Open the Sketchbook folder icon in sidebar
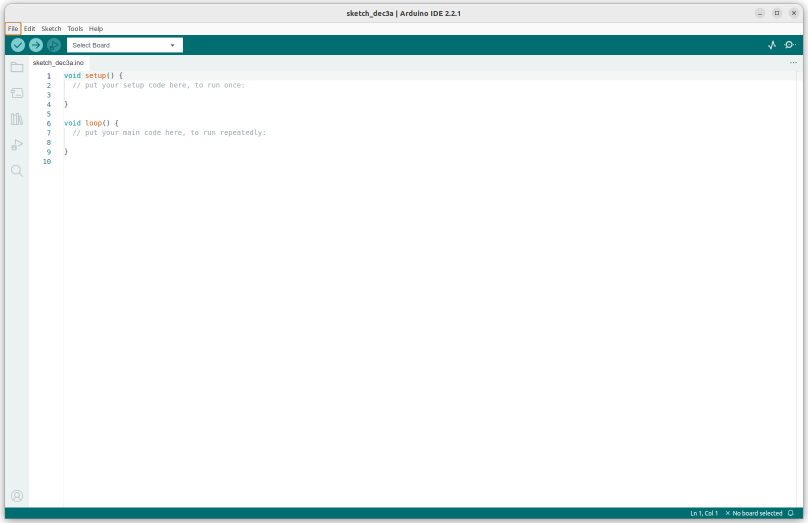This screenshot has width=808, height=523. tap(17, 67)
